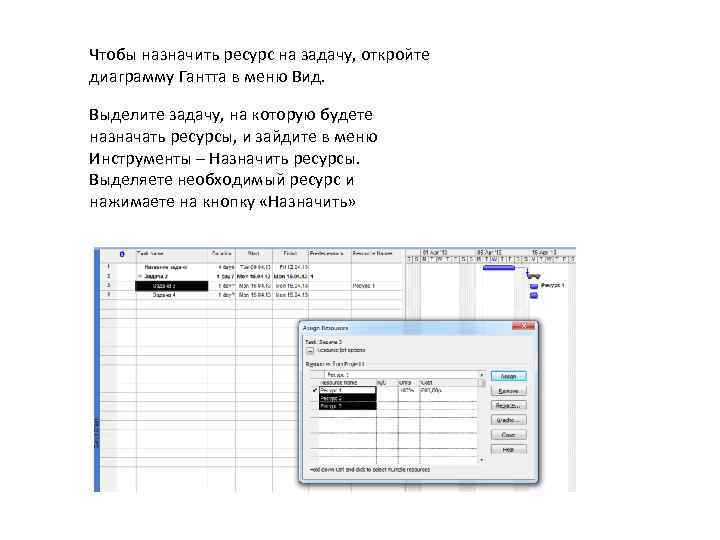This screenshot has height=540, width=720.
Task: Select the Ресурс 1 row in the resource list
Action: (x=348, y=390)
